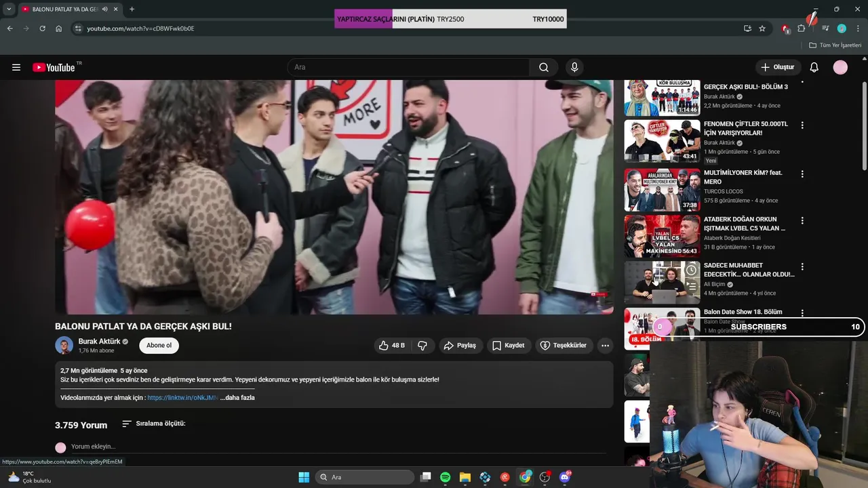Click the youtube.com address bar URL
The width and height of the screenshot is (868, 488).
(140, 28)
